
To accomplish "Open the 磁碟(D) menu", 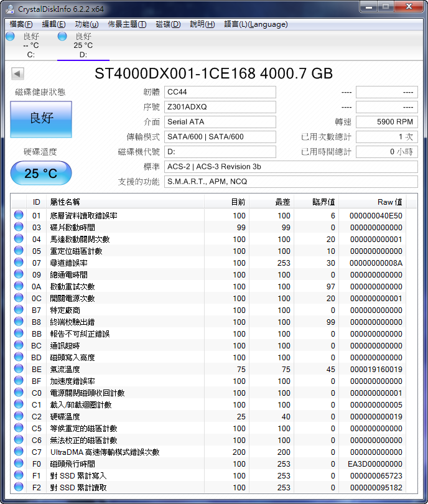I will coord(168,24).
